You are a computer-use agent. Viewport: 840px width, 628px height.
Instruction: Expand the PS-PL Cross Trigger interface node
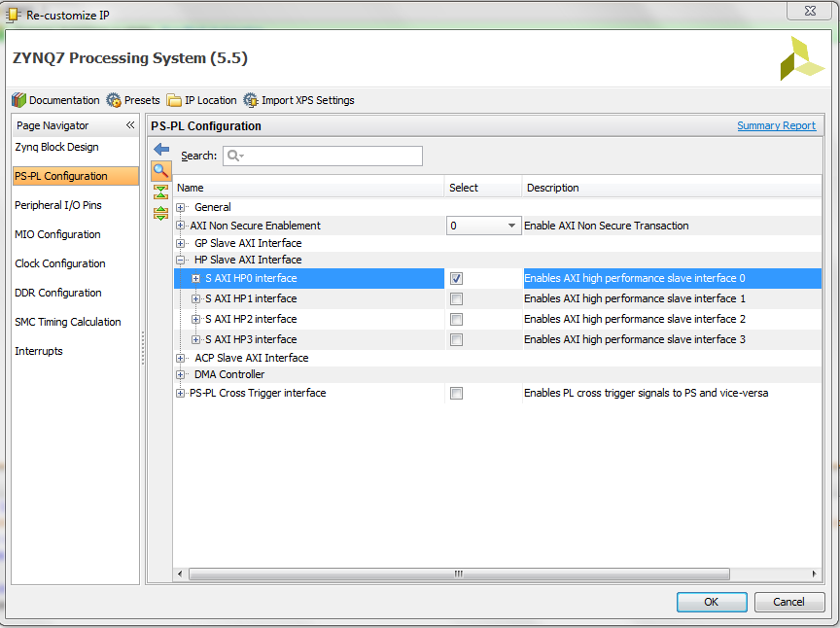181,393
